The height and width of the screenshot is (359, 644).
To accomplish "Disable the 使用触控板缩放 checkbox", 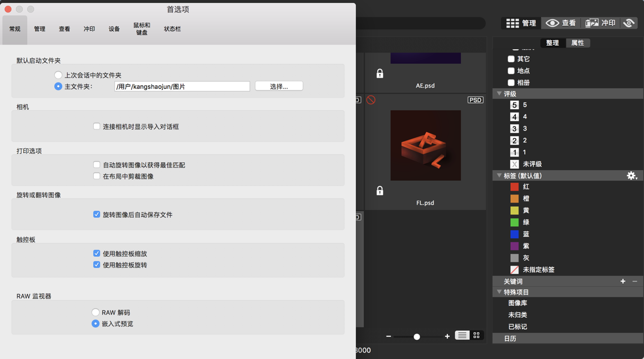I will tap(97, 253).
